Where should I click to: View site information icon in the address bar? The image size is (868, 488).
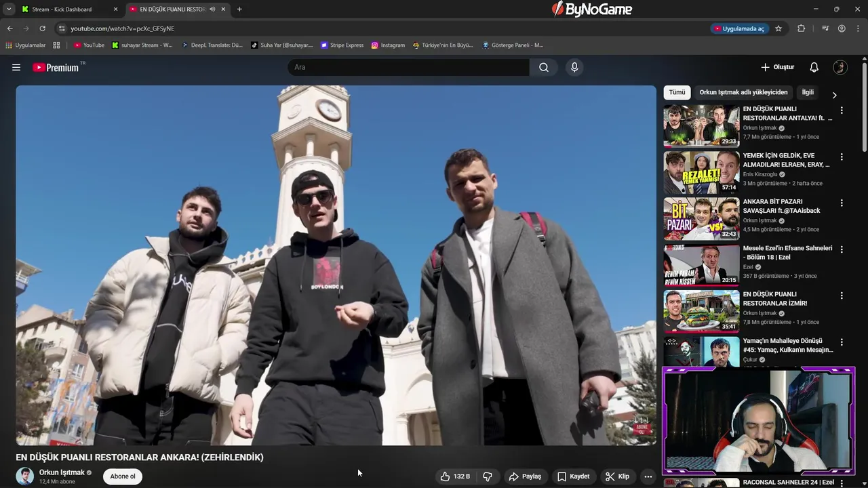62,28
